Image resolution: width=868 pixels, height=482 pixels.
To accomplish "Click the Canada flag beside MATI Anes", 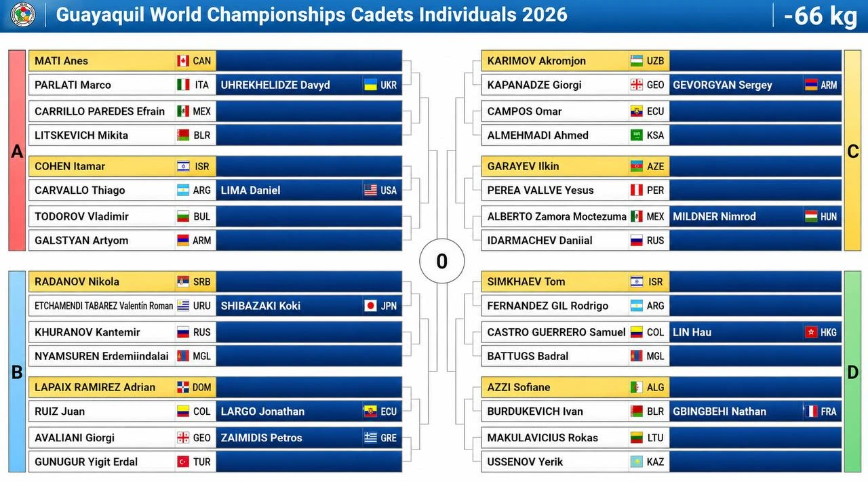I will pos(183,61).
